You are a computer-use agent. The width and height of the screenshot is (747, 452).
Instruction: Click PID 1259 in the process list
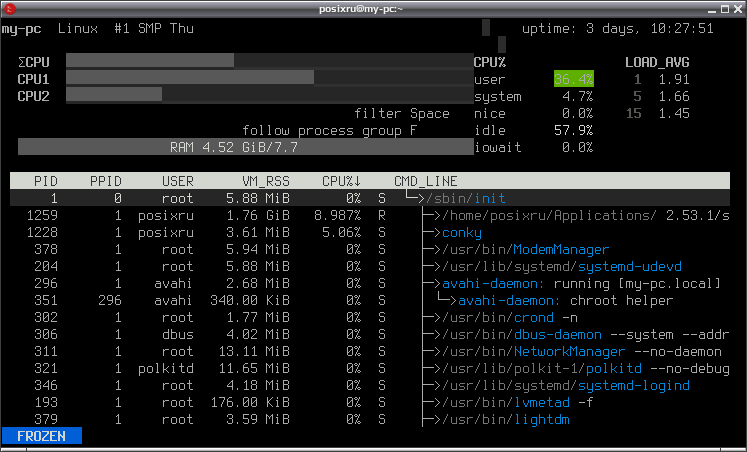click(42, 216)
